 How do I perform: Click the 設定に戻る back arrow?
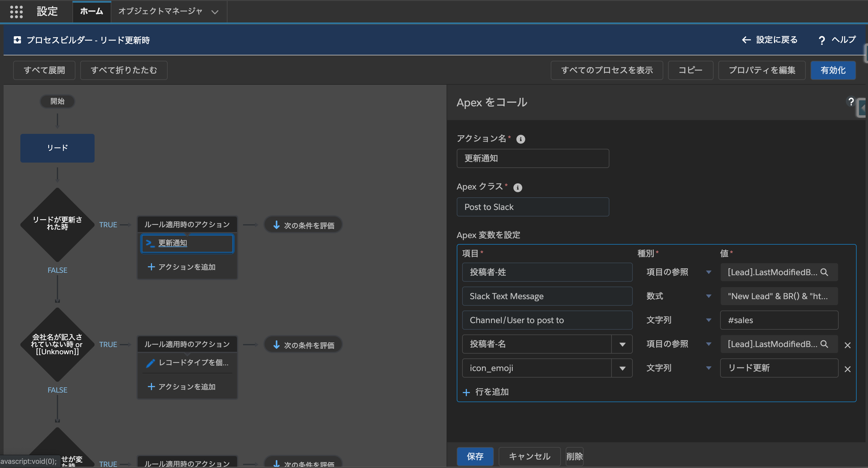(746, 40)
